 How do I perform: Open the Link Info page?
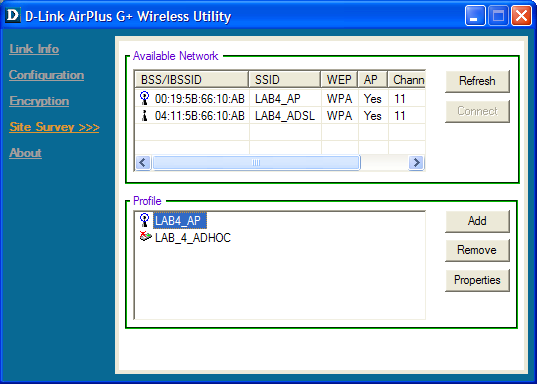tap(34, 49)
